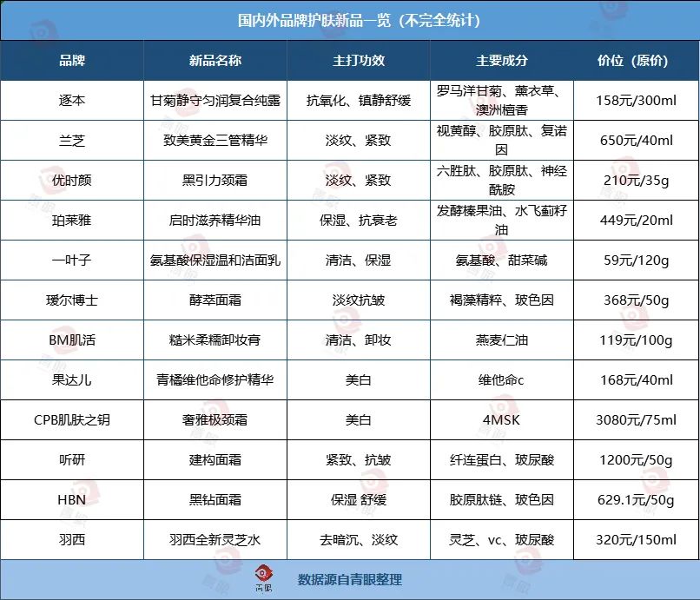Viewport: 700px width, 600px height.
Task: Click the price 629.1元/50g
Action: (636, 499)
